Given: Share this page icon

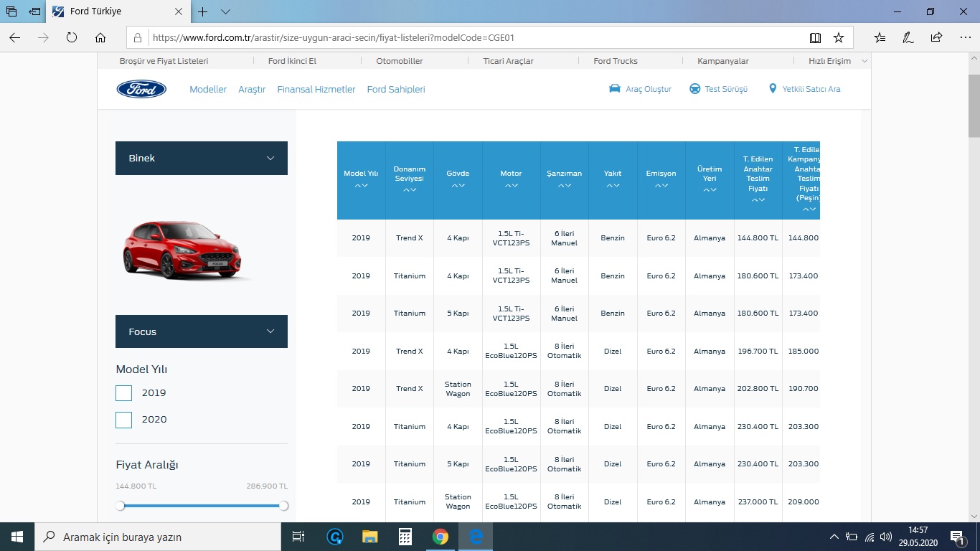Looking at the screenshot, I should 936,37.
